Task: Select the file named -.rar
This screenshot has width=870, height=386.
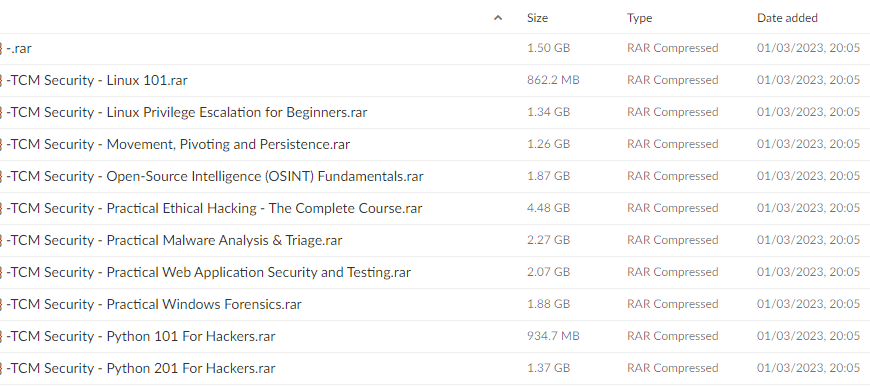Action: [19, 48]
